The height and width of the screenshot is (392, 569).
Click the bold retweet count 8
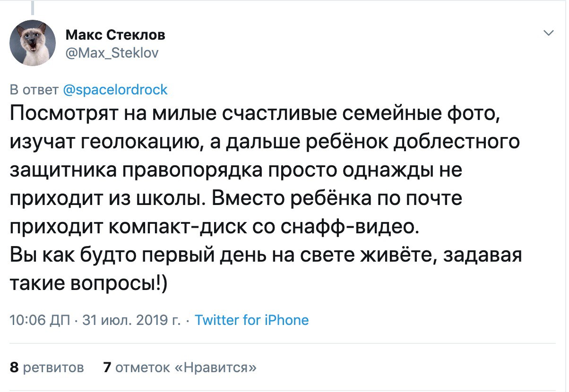click(14, 367)
